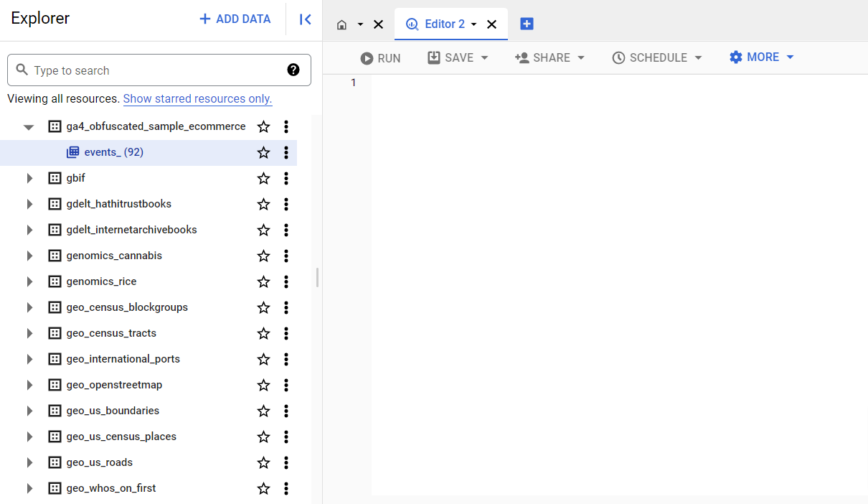Open the search help icon
Screen dimensions: 868x504
coord(293,70)
